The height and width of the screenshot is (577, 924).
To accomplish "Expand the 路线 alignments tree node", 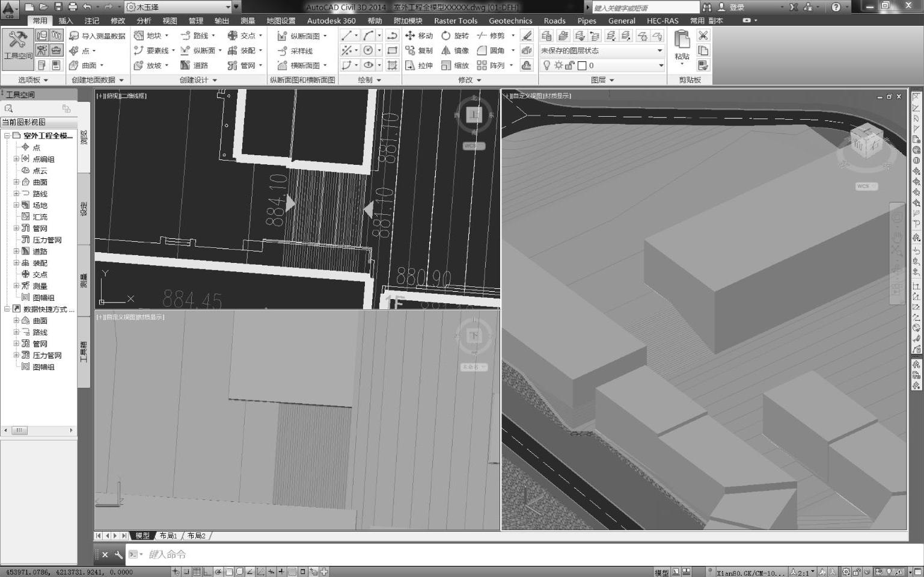I will click(16, 193).
